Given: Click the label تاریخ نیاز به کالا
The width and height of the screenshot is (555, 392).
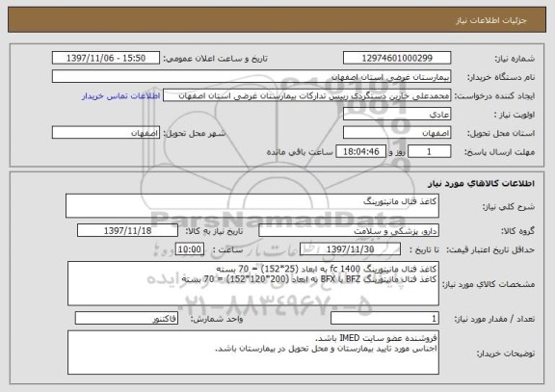Looking at the screenshot, I should click(215, 232).
